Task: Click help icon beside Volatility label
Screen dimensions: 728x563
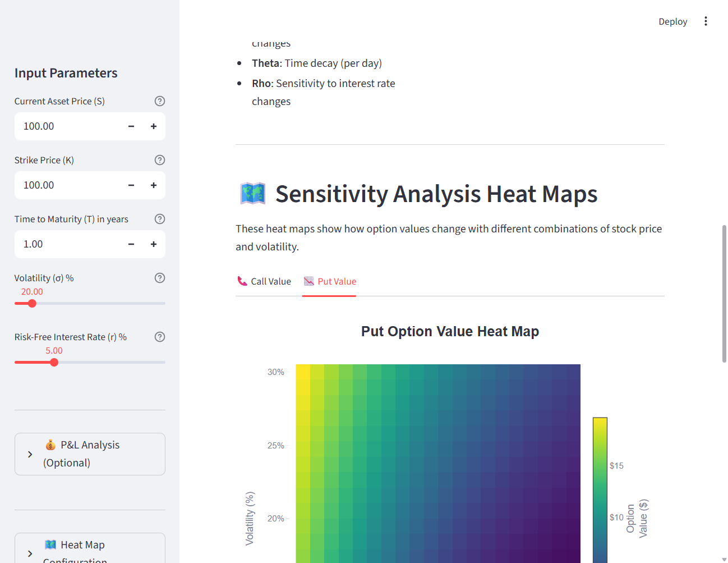Action: [160, 278]
